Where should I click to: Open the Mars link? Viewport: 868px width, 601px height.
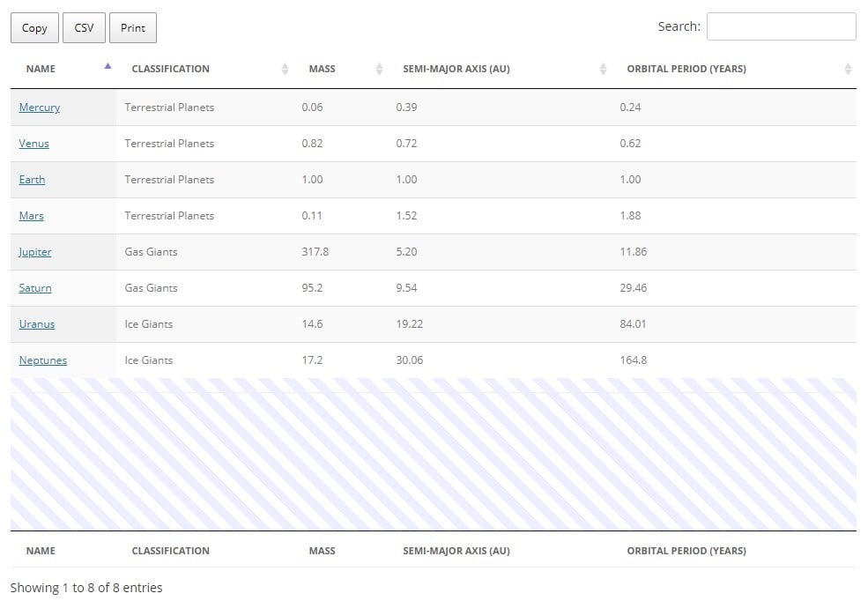coord(32,216)
